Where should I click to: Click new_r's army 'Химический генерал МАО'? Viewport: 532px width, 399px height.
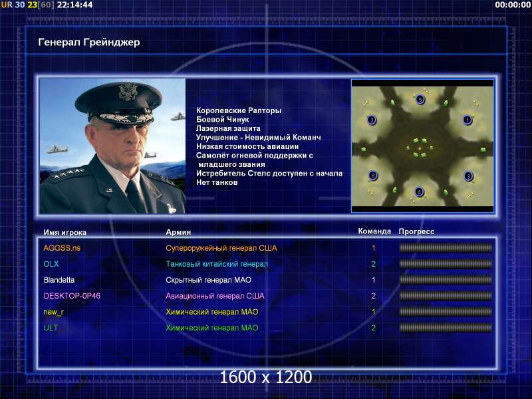pos(211,312)
